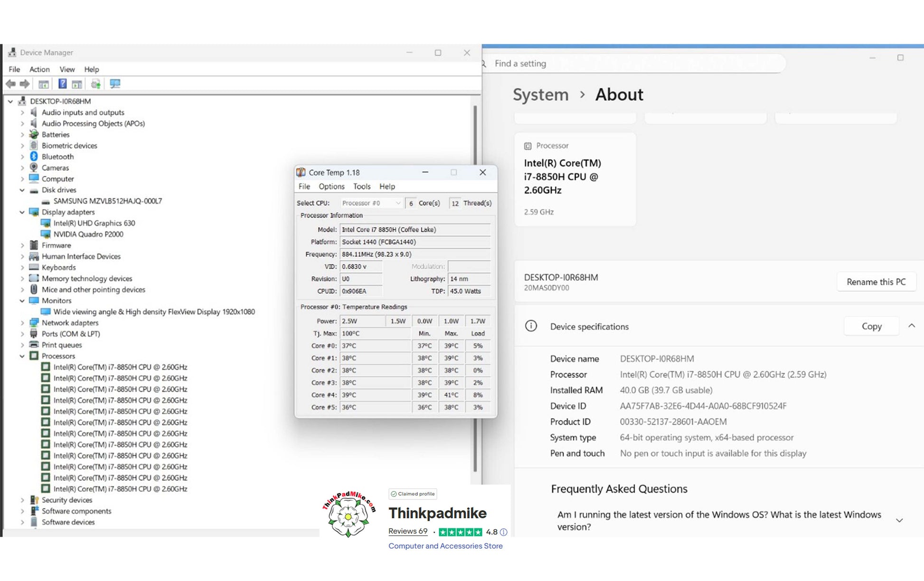Open Options menu in Core Temp
Screen dimensions: 924x581
tap(331, 187)
